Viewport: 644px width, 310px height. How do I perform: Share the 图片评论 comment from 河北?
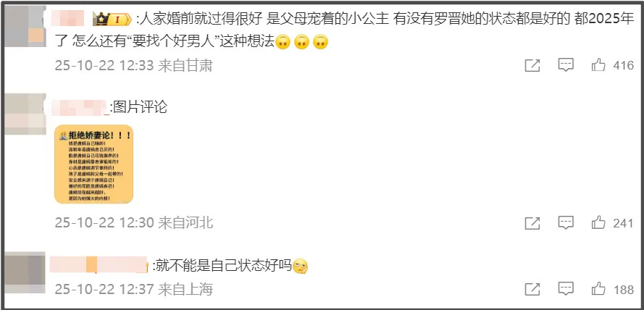[x=532, y=223]
